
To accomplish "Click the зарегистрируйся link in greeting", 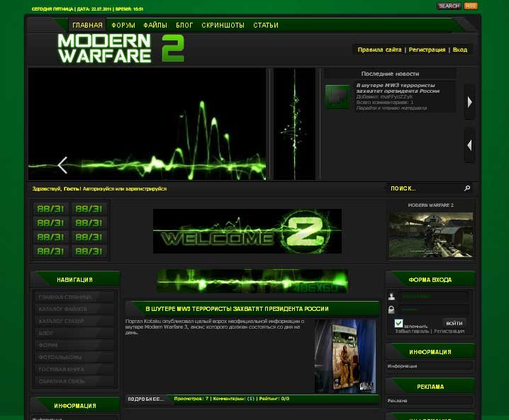I will 146,189.
